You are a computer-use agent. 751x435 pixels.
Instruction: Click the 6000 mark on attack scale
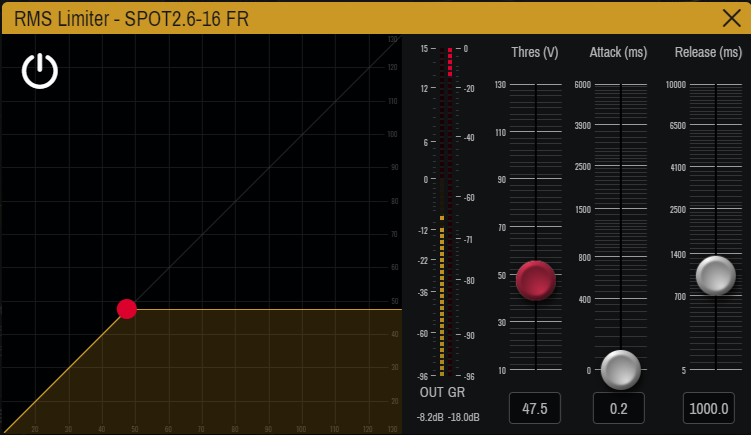(x=582, y=85)
